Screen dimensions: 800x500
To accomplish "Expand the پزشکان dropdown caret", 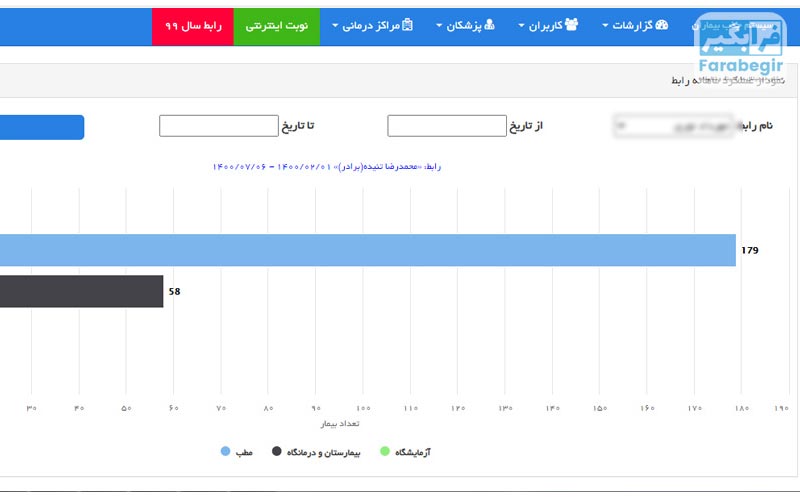I will [x=439, y=26].
